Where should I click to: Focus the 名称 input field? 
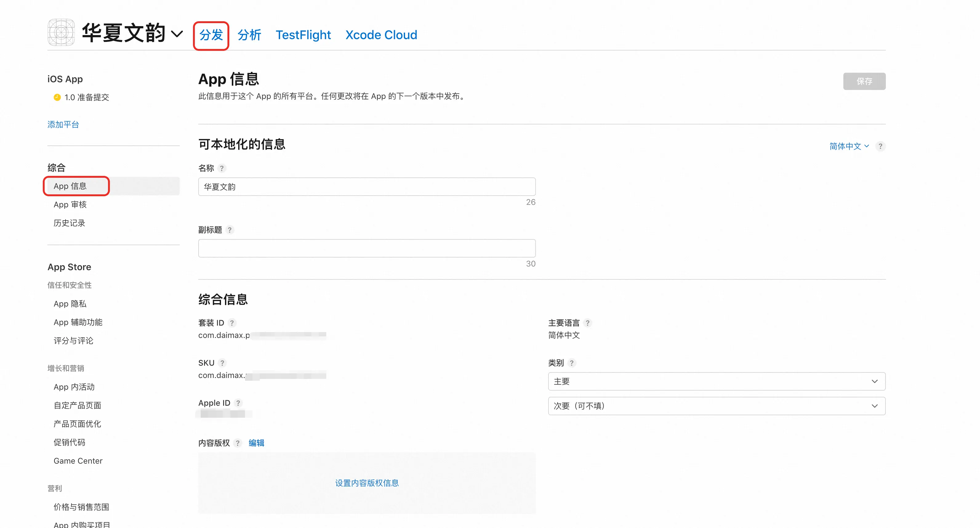(x=367, y=187)
